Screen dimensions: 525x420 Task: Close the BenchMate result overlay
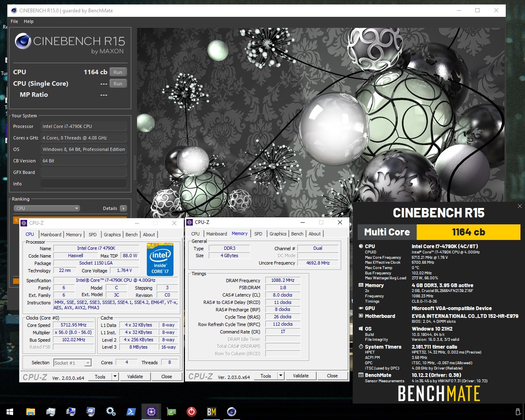pos(519,206)
